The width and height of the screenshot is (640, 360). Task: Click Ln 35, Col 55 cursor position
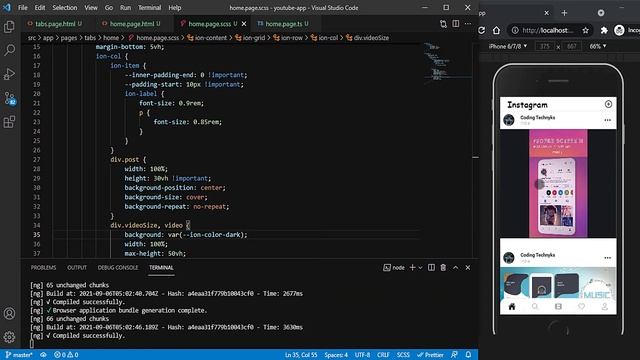pos(301,355)
